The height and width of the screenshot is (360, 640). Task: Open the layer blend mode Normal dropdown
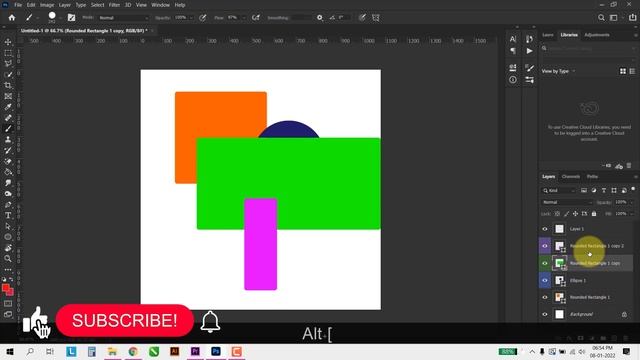(x=567, y=202)
